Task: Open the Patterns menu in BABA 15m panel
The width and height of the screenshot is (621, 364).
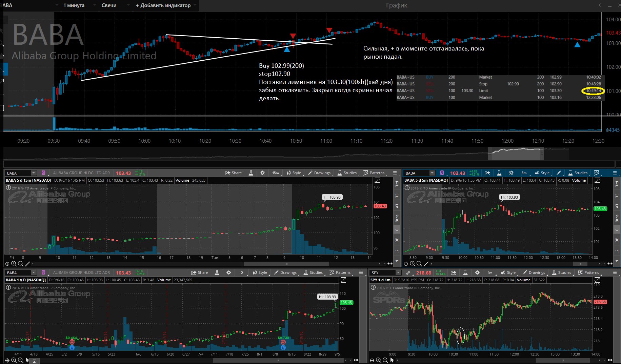Action: (374, 173)
